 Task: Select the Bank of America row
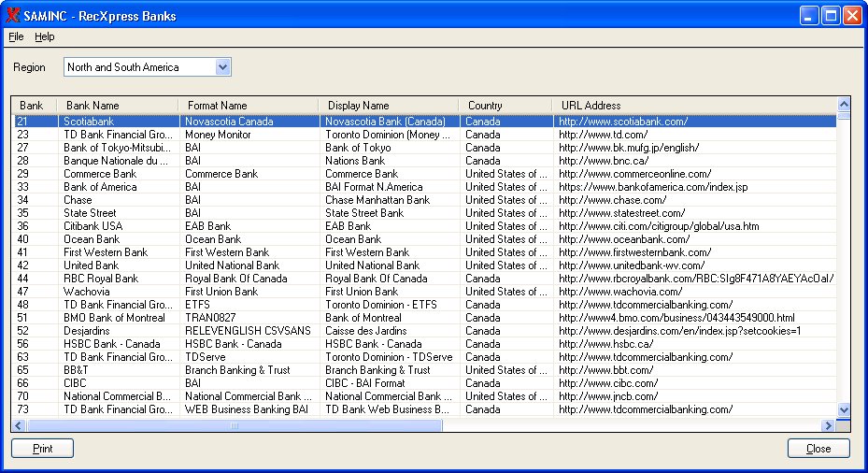click(425, 187)
